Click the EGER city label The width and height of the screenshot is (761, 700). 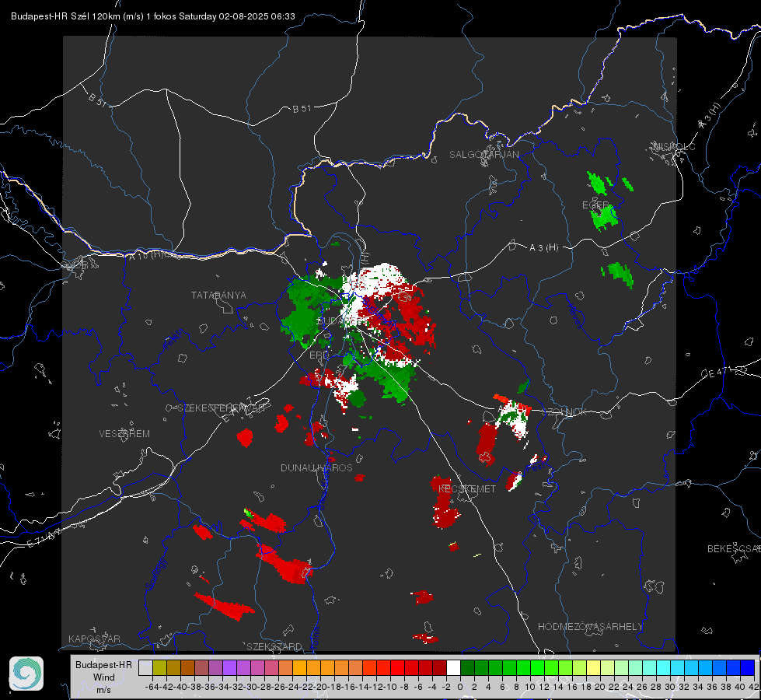click(595, 205)
